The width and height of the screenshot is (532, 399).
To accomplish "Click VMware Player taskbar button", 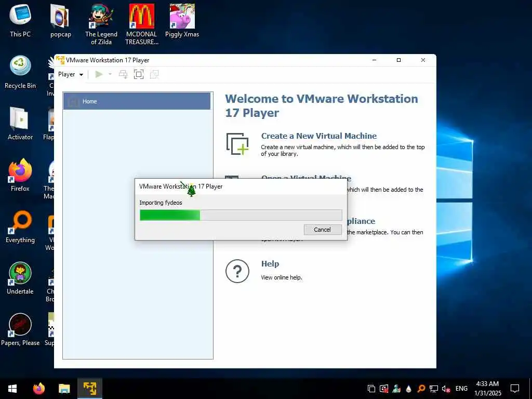I will click(x=90, y=389).
